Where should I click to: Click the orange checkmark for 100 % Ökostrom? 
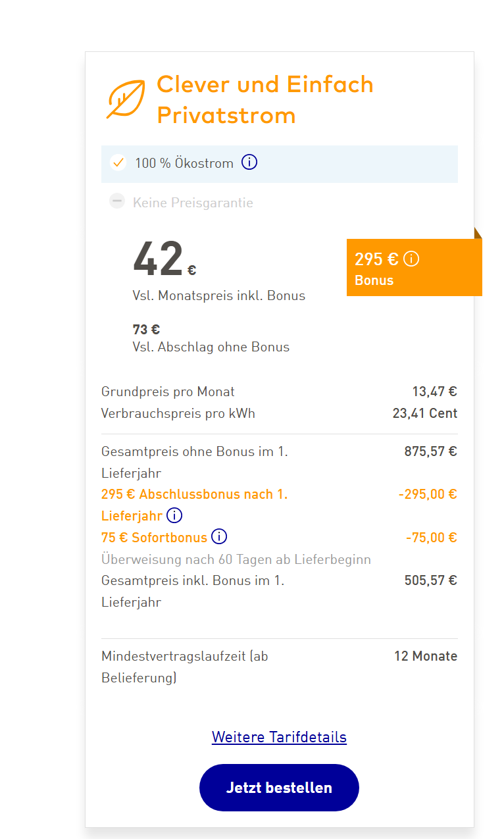(118, 163)
